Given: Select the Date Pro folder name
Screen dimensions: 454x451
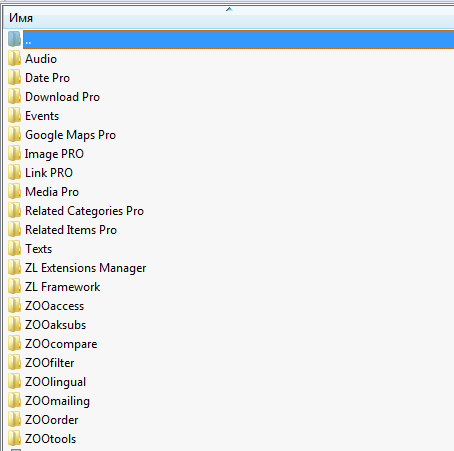Looking at the screenshot, I should coord(47,78).
